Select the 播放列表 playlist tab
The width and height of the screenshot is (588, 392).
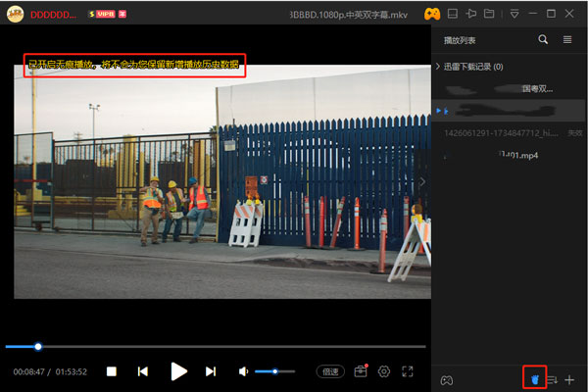460,41
